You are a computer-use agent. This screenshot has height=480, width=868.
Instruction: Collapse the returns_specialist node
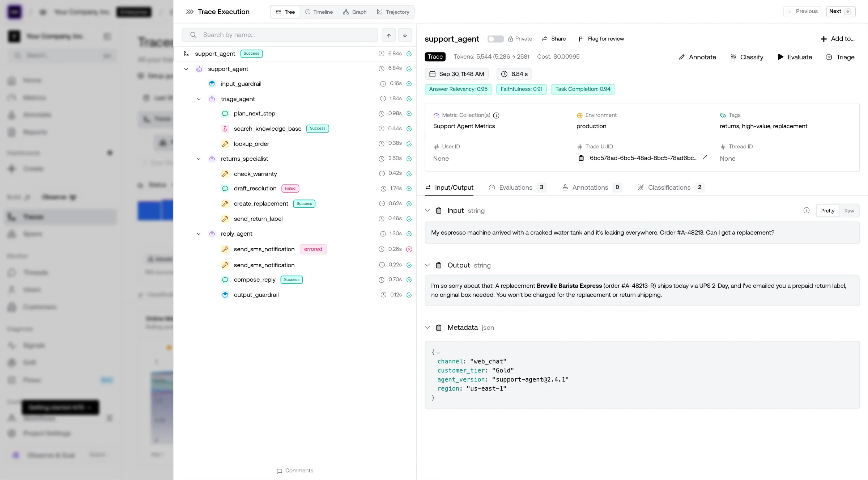[199, 159]
